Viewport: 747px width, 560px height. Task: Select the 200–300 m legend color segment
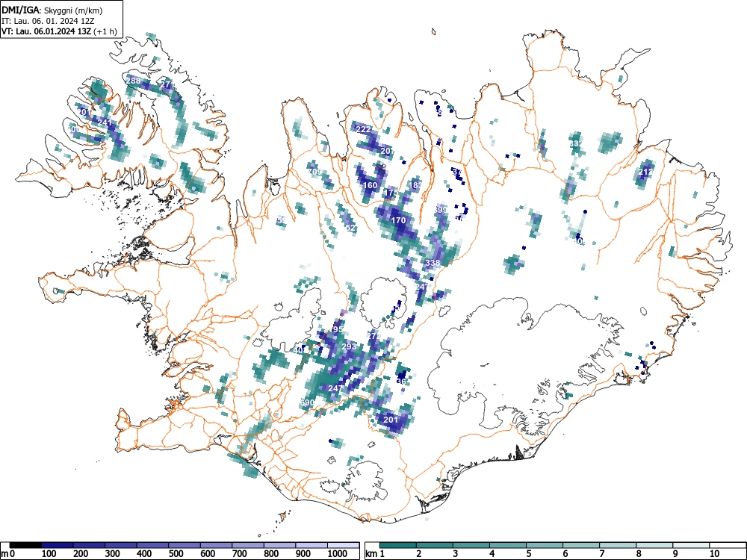click(x=89, y=545)
